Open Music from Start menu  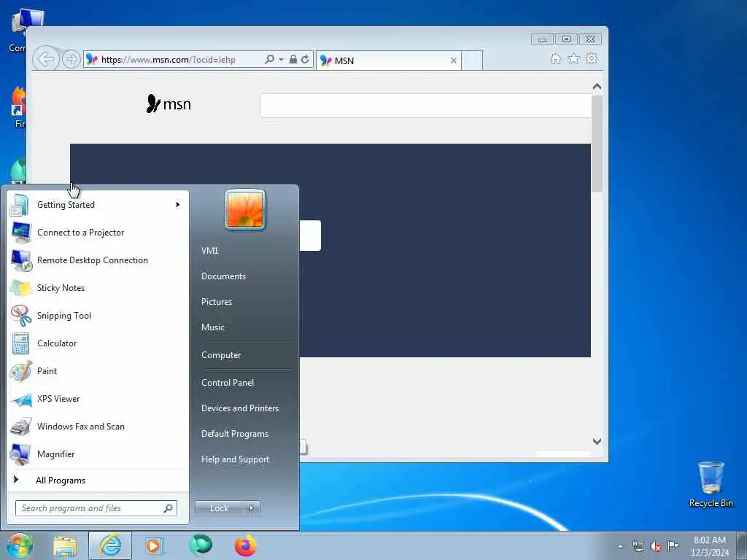click(213, 327)
